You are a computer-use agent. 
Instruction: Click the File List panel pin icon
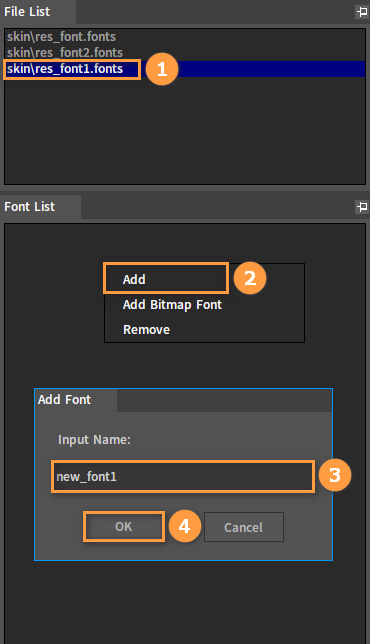tap(362, 12)
